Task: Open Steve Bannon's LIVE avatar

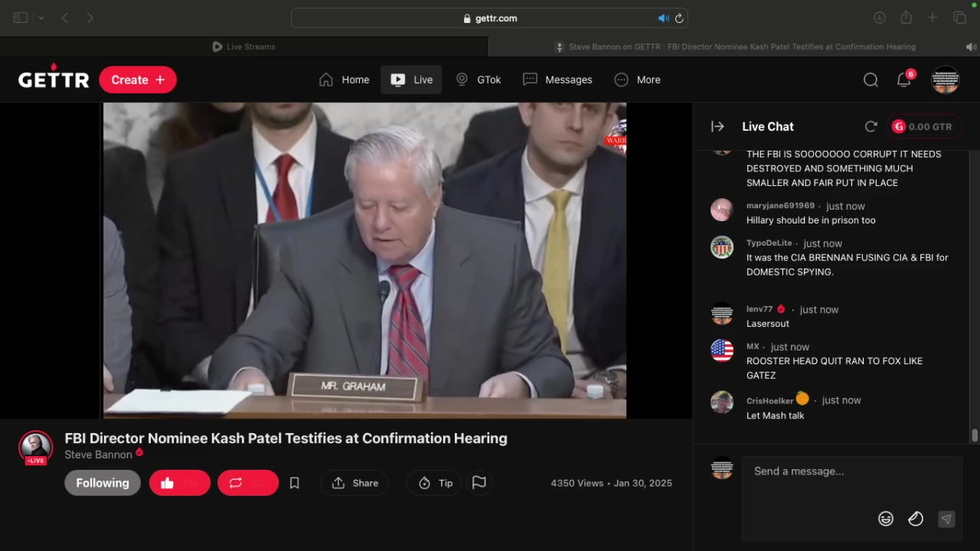Action: click(x=36, y=448)
